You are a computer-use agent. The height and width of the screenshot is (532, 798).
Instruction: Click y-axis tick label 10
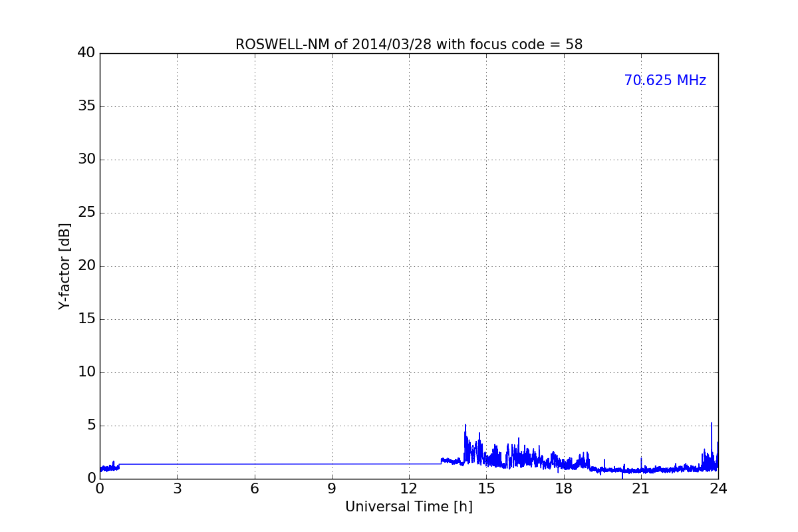[86, 372]
